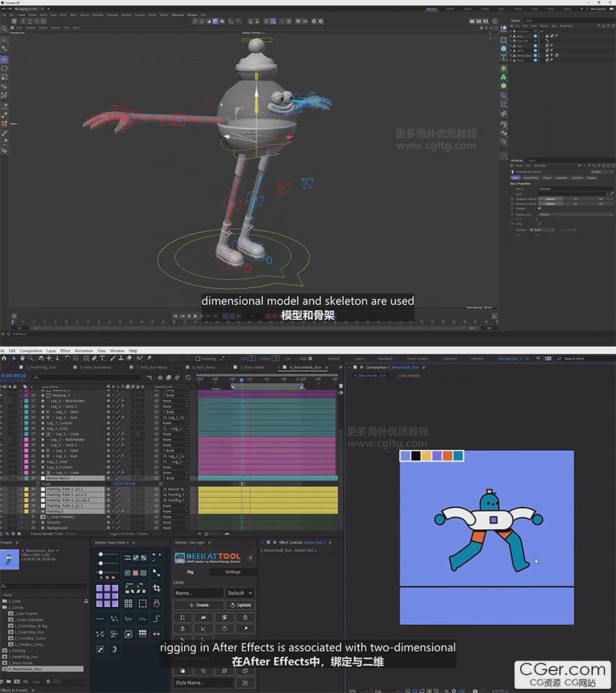This screenshot has width=616, height=693.
Task: Click Toggle Switches / Modes button
Action: click(x=129, y=534)
